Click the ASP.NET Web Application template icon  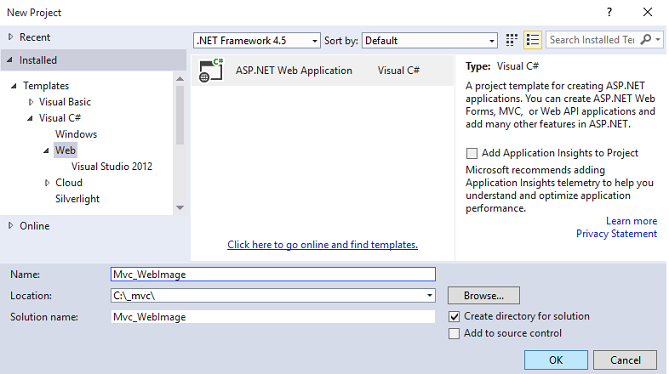[x=211, y=70]
